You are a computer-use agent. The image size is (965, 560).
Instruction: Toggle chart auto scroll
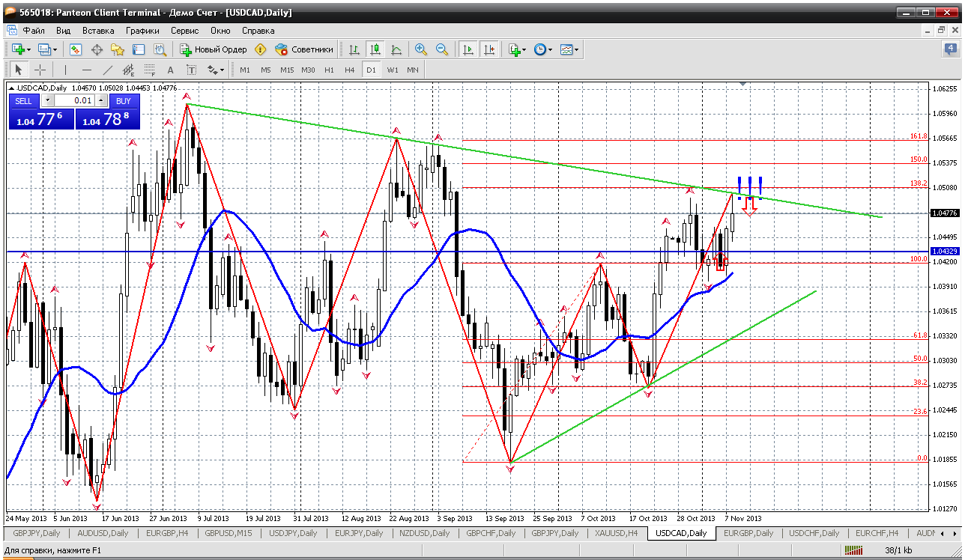pos(468,49)
